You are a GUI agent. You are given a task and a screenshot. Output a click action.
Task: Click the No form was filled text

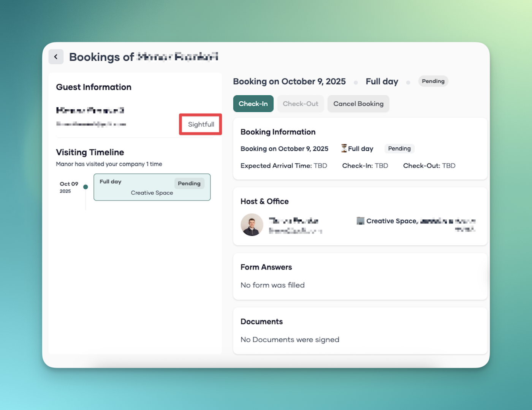coord(272,285)
